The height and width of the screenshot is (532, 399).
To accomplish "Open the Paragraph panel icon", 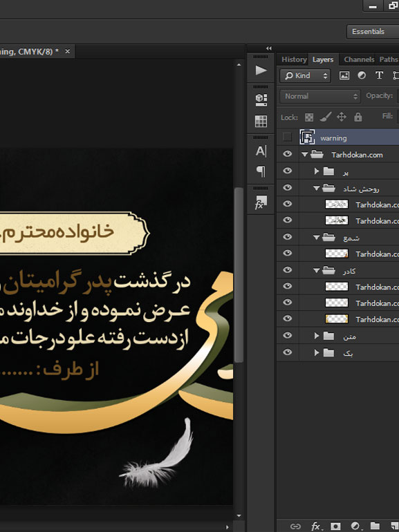I will (261, 171).
